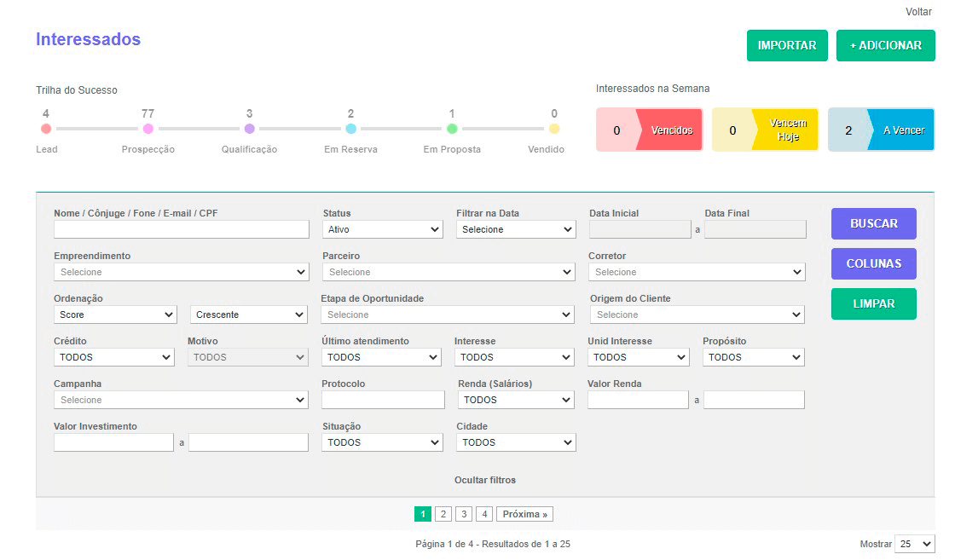The image size is (955, 560).
Task: Expand the Origem do Cliente dropdown
Action: pos(697,315)
